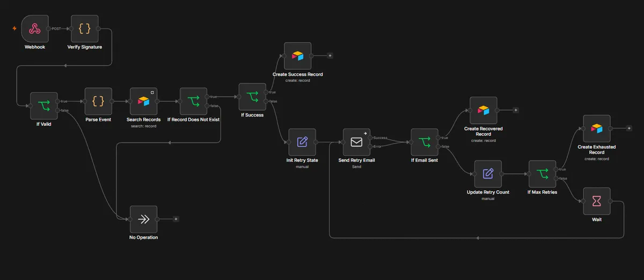The width and height of the screenshot is (644, 280).
Task: Click the If Valid false output
Action: 57,110
